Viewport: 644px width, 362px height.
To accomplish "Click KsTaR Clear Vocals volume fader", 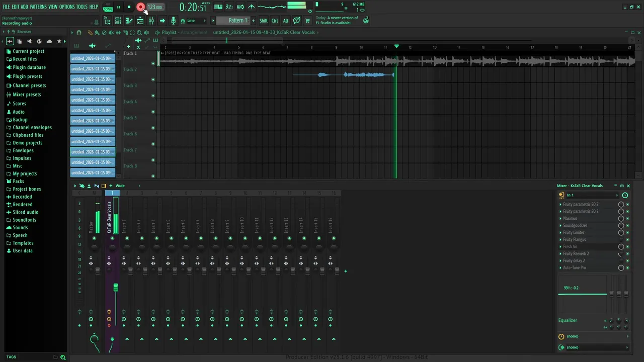I will pos(116,288).
